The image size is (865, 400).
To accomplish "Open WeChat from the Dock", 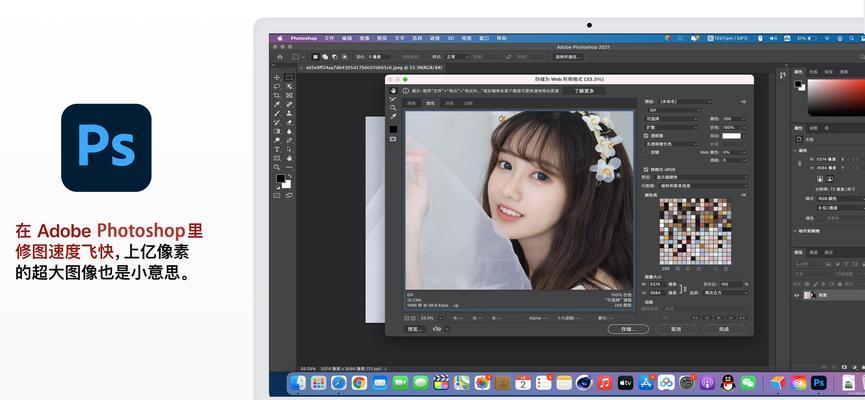I will point(748,382).
